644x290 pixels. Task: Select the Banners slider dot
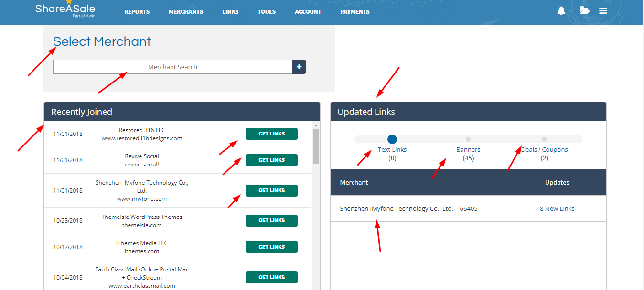[x=468, y=139]
